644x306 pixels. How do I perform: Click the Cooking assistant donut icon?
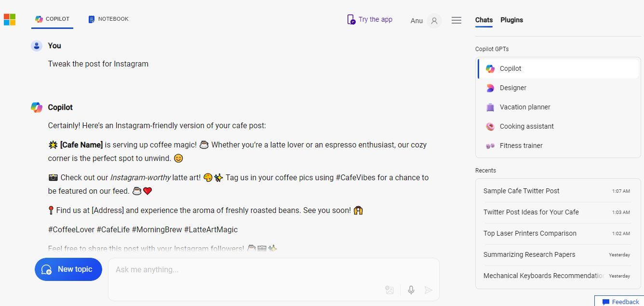click(490, 126)
